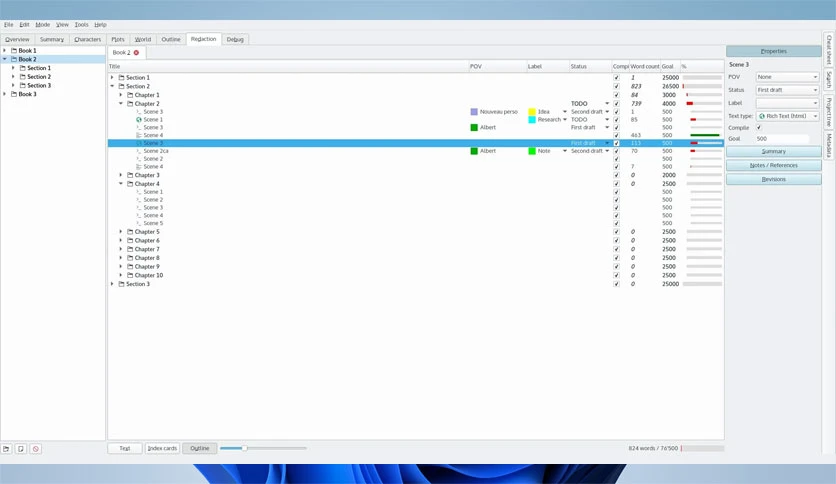Switch to the Plots tab
Viewport: 836px width, 484px height.
[118, 39]
